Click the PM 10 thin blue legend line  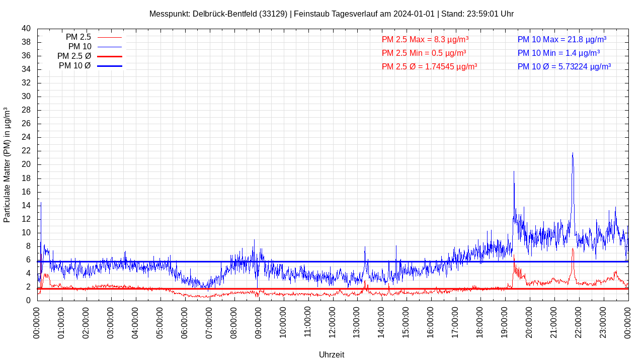click(109, 47)
